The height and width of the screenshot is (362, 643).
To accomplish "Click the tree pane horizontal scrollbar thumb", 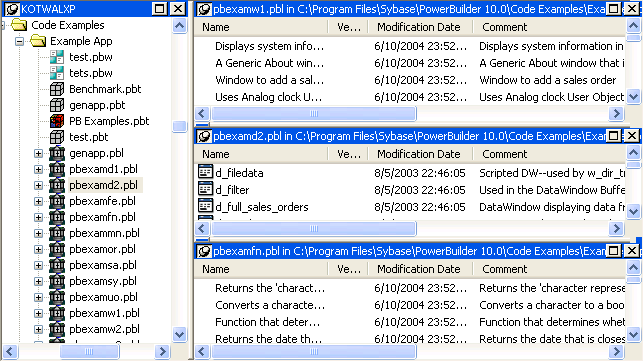I will [x=89, y=351].
